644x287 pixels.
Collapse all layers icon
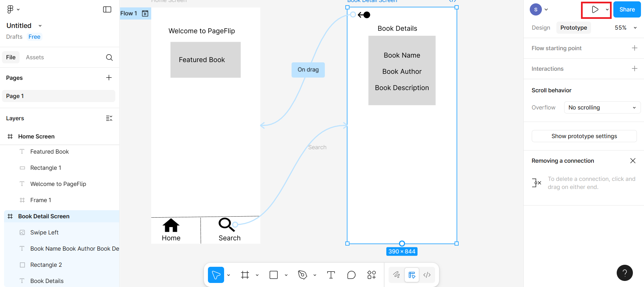click(x=109, y=118)
